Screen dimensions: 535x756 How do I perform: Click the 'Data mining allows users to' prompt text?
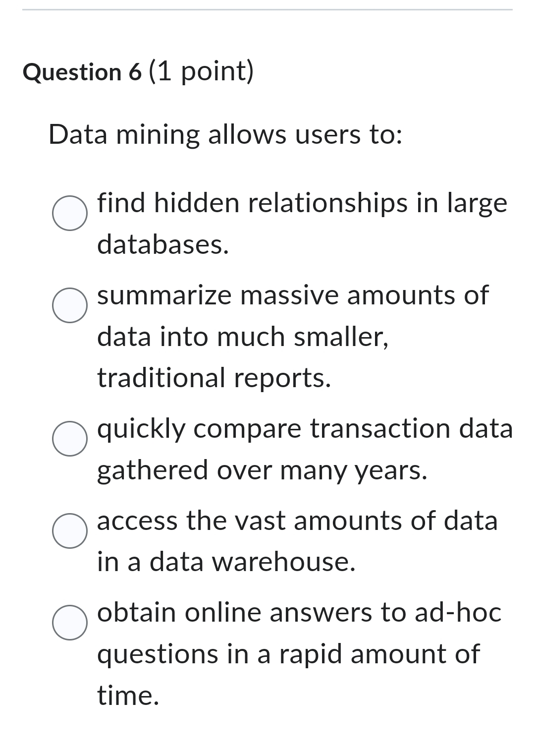click(225, 135)
